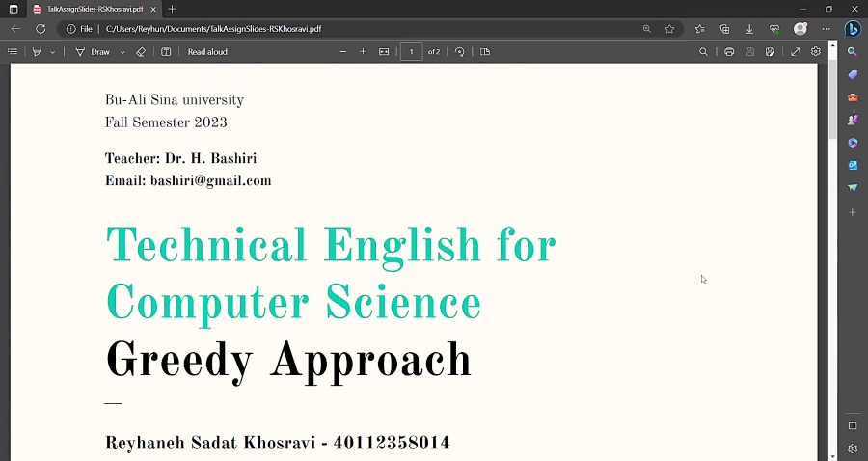Select the Erase tool
Screen dimensions: 868x461
coord(141,52)
